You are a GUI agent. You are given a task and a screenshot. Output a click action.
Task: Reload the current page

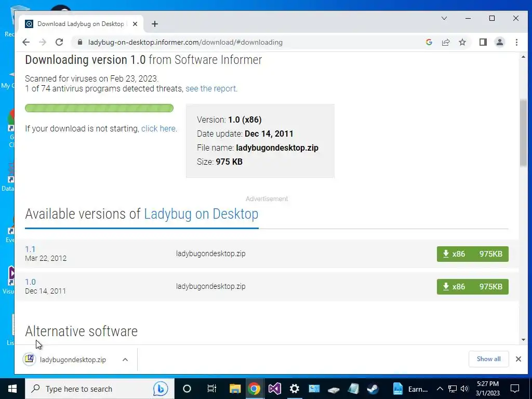tap(59, 42)
